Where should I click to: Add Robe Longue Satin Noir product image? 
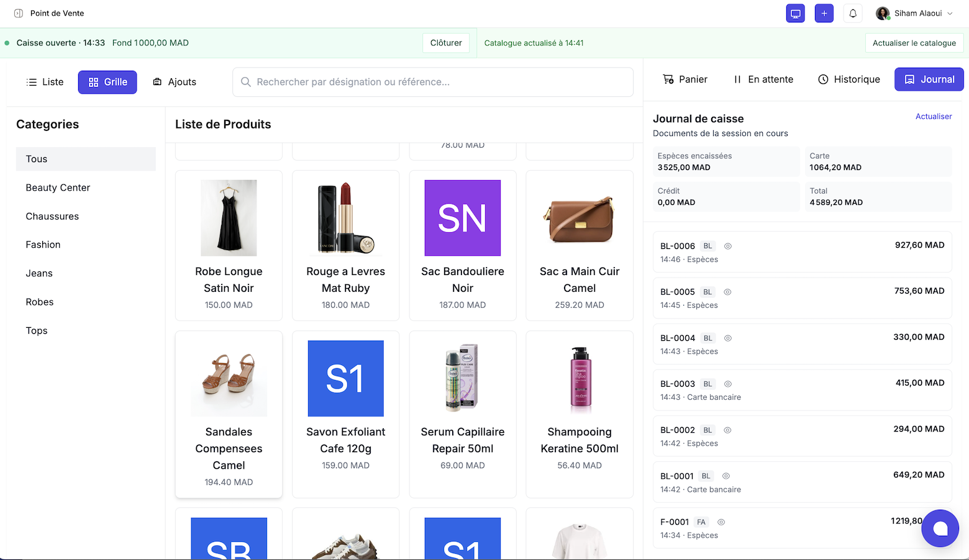click(x=229, y=218)
